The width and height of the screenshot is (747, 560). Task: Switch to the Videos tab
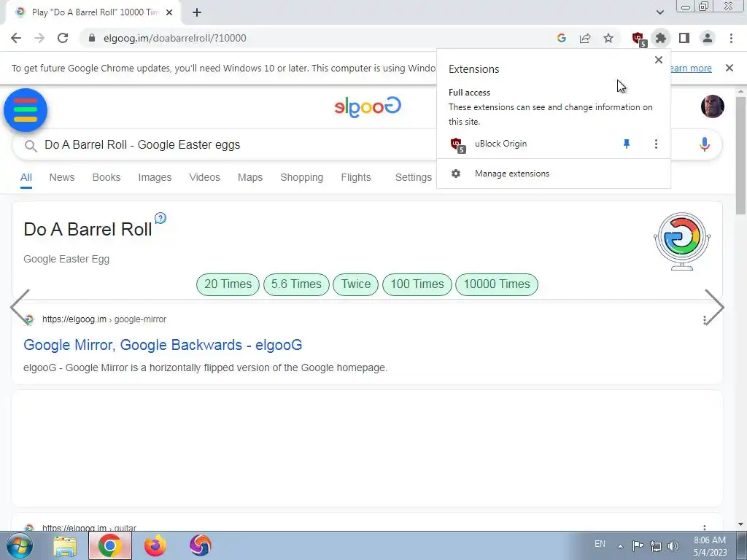(x=204, y=177)
